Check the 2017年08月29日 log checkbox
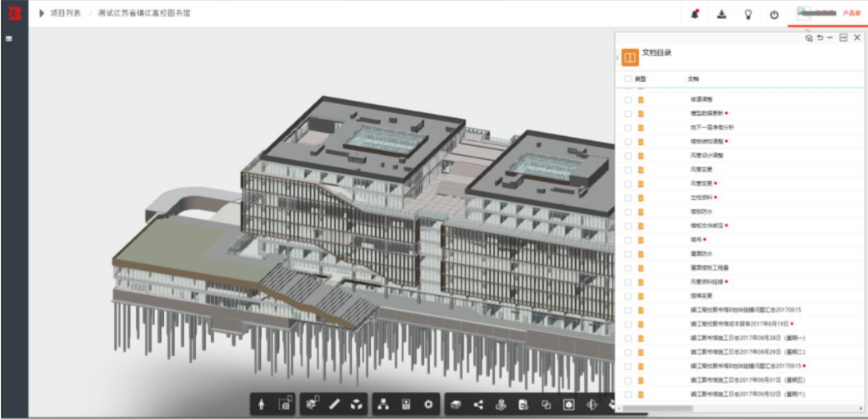The width and height of the screenshot is (868, 419). [x=628, y=352]
